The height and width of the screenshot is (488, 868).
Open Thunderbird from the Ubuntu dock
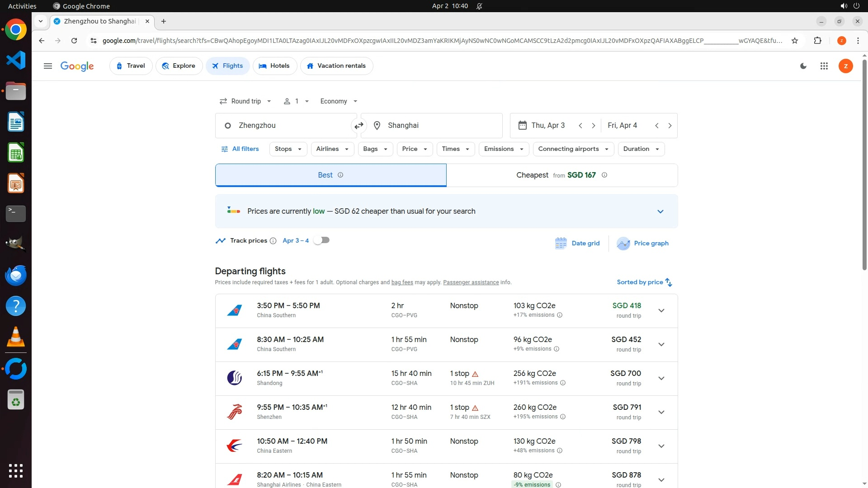pyautogui.click(x=16, y=275)
